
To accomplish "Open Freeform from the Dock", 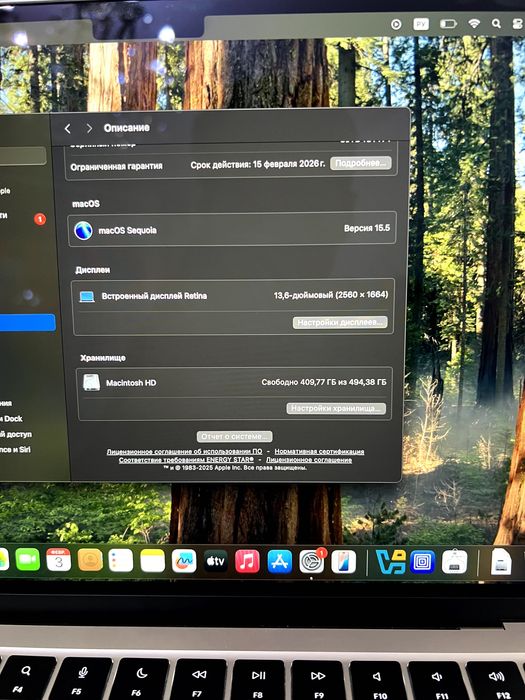I will tap(184, 561).
